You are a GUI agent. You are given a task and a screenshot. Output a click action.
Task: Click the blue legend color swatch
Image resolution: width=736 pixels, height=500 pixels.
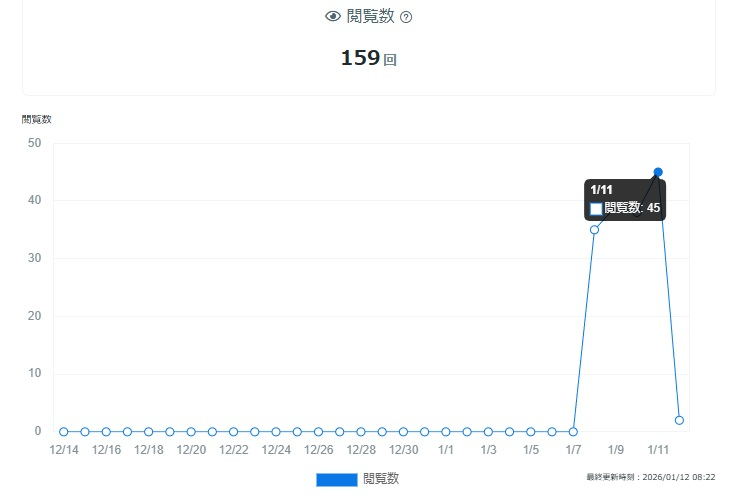point(336,479)
